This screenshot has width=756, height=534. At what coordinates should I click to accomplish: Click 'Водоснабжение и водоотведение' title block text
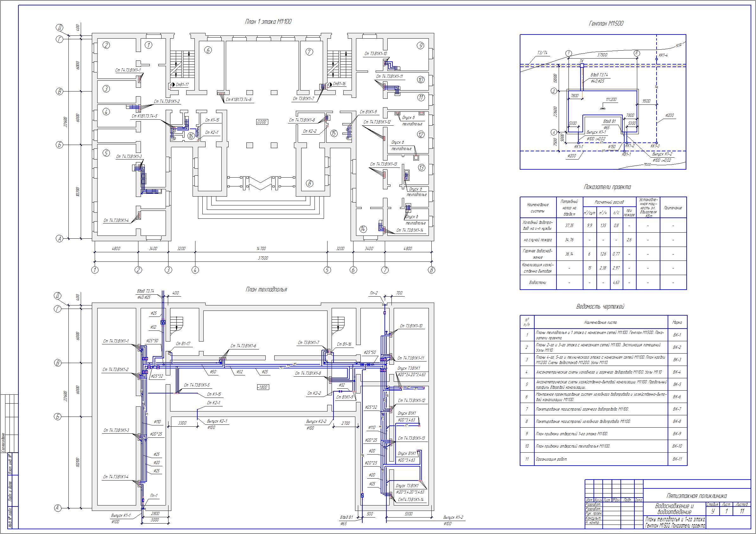(674, 509)
